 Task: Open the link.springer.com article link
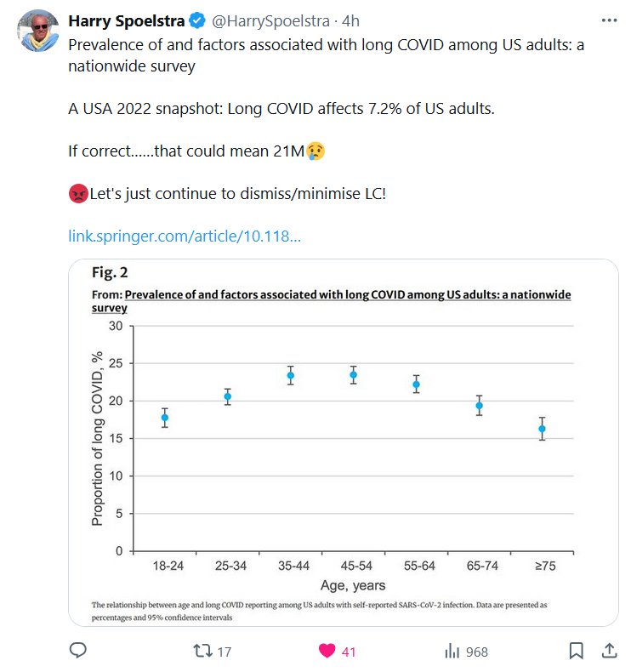tap(184, 235)
